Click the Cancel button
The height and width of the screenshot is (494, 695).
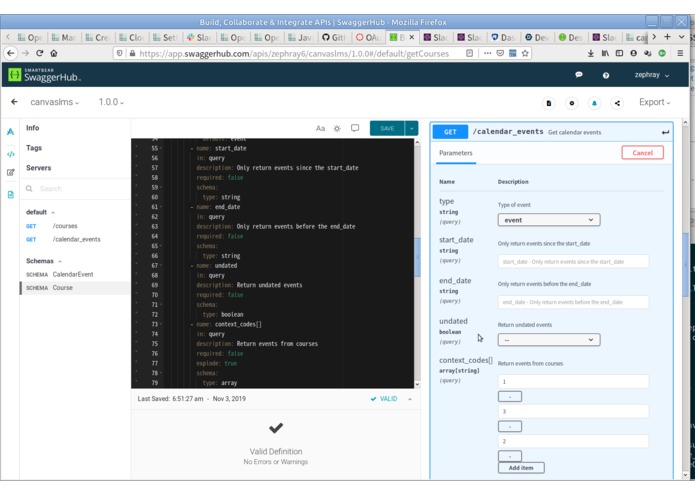coord(642,152)
